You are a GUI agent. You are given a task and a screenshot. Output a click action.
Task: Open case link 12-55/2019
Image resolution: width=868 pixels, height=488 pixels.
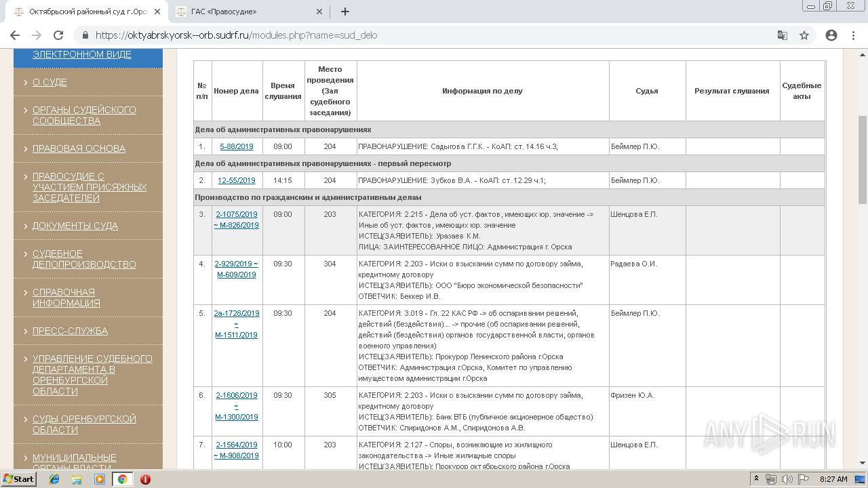coord(237,180)
